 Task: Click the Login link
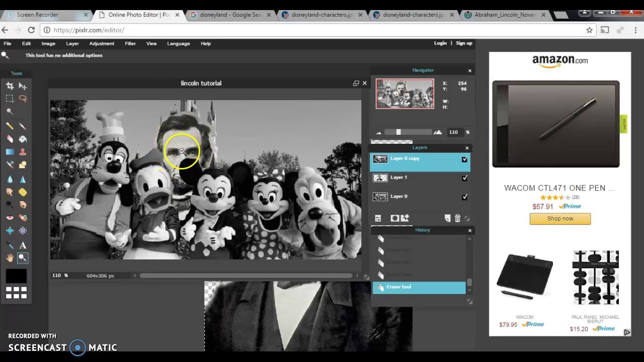pyautogui.click(x=440, y=43)
